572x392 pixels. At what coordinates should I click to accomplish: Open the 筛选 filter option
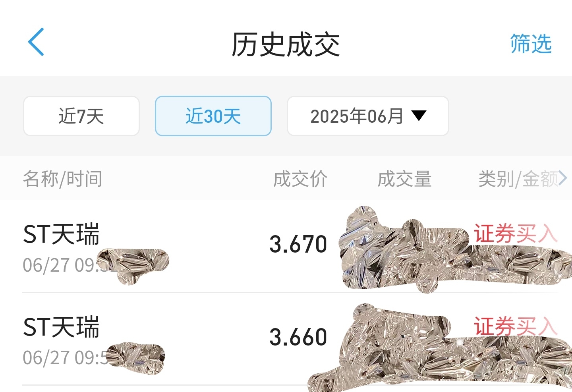tap(531, 43)
